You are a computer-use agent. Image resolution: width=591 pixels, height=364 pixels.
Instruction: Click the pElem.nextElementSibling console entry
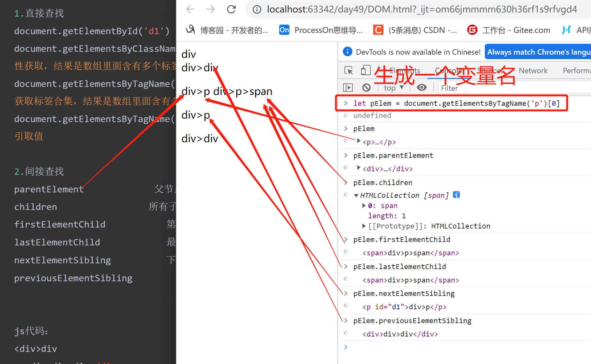coord(404,293)
